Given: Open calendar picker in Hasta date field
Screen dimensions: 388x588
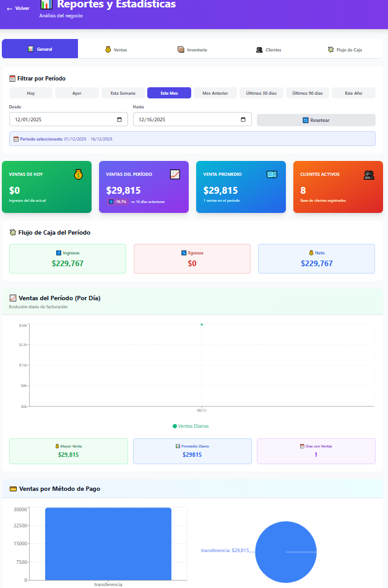Looking at the screenshot, I should coord(243,119).
